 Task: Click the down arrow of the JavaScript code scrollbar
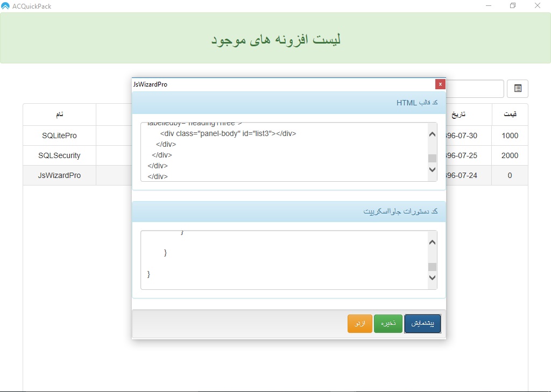(432, 278)
